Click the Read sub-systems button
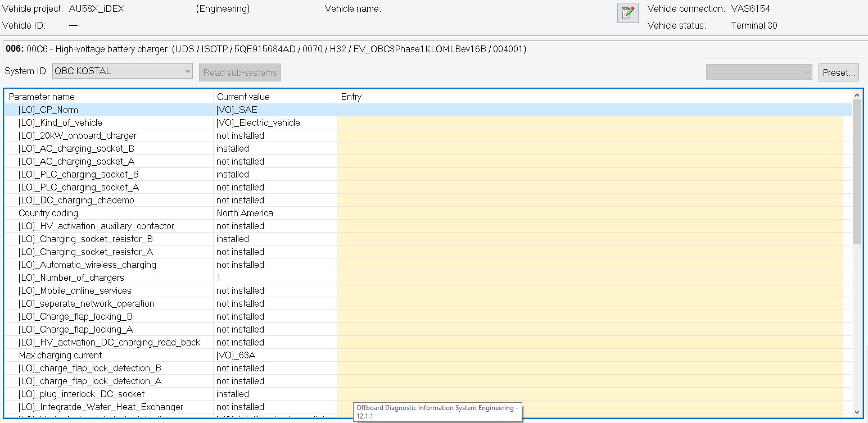The width and height of the screenshot is (868, 423). [x=240, y=72]
